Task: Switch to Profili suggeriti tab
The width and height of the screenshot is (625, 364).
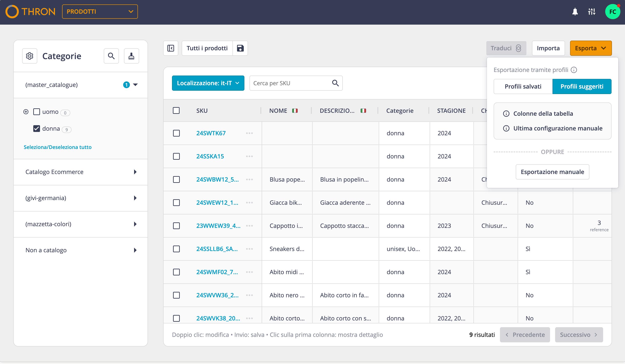Action: pos(582,86)
